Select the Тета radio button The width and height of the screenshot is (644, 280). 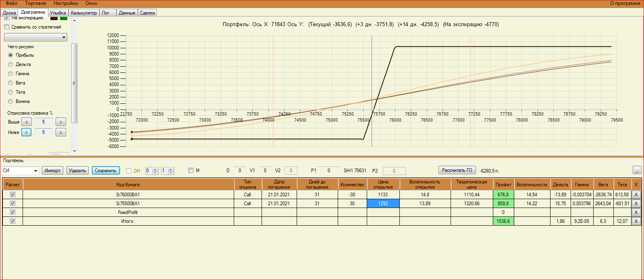click(x=10, y=92)
